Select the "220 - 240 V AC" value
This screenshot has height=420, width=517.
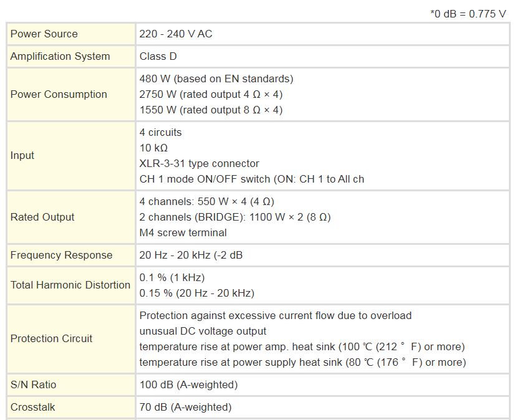point(176,34)
